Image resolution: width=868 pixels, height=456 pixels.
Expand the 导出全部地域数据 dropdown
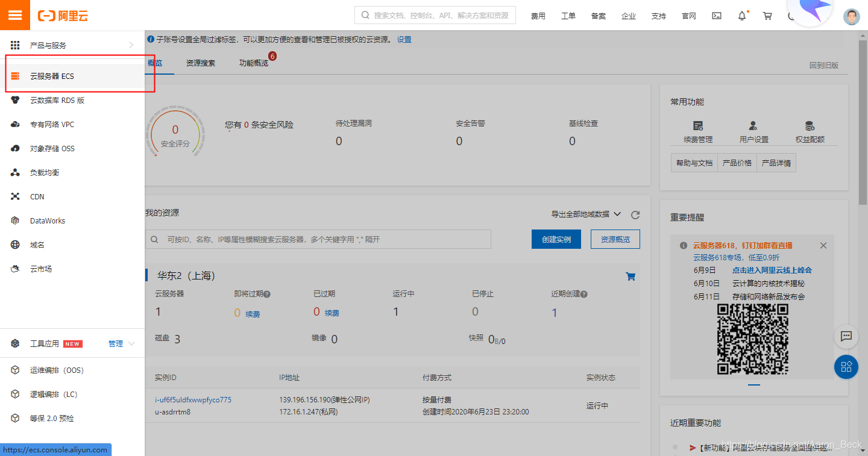[586, 214]
